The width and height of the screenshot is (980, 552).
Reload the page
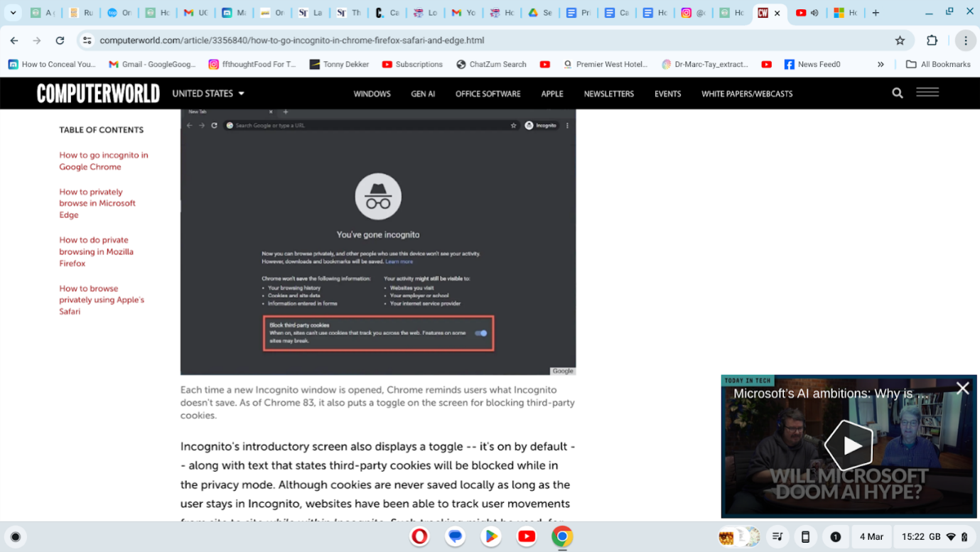[60, 40]
